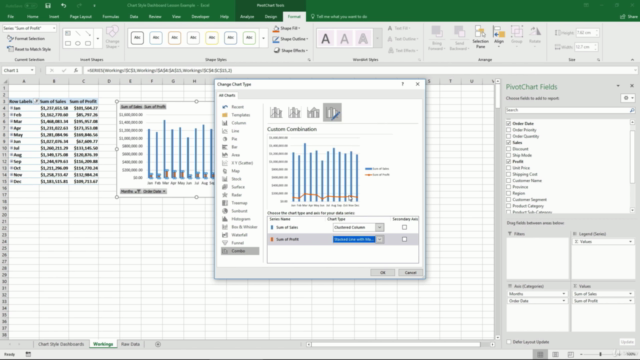
Task: Open chart type dropdown for Sum of Sales
Action: point(379,227)
